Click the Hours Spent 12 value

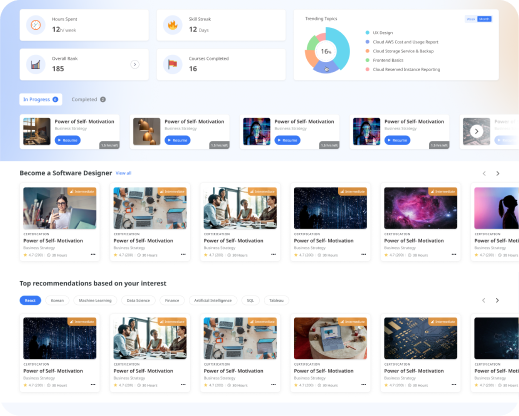click(56, 29)
